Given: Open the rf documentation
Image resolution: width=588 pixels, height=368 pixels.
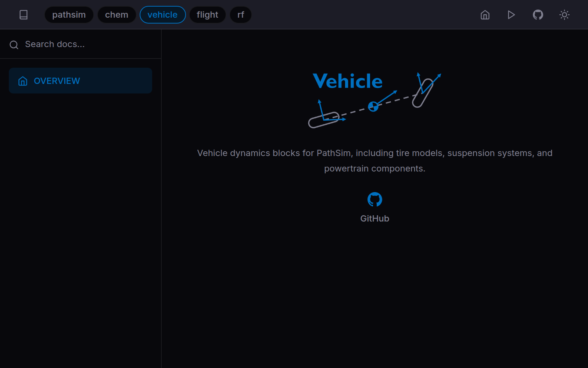Looking at the screenshot, I should 240,15.
